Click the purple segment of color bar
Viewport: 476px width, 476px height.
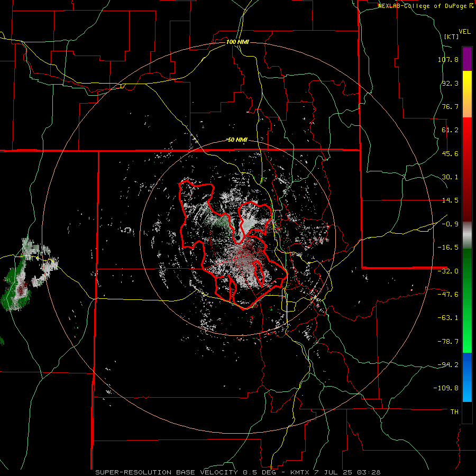point(467,59)
